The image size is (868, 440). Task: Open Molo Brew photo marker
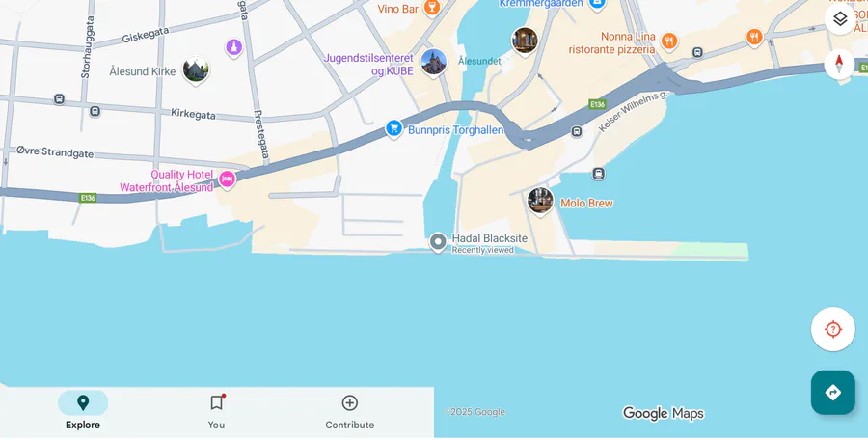540,201
